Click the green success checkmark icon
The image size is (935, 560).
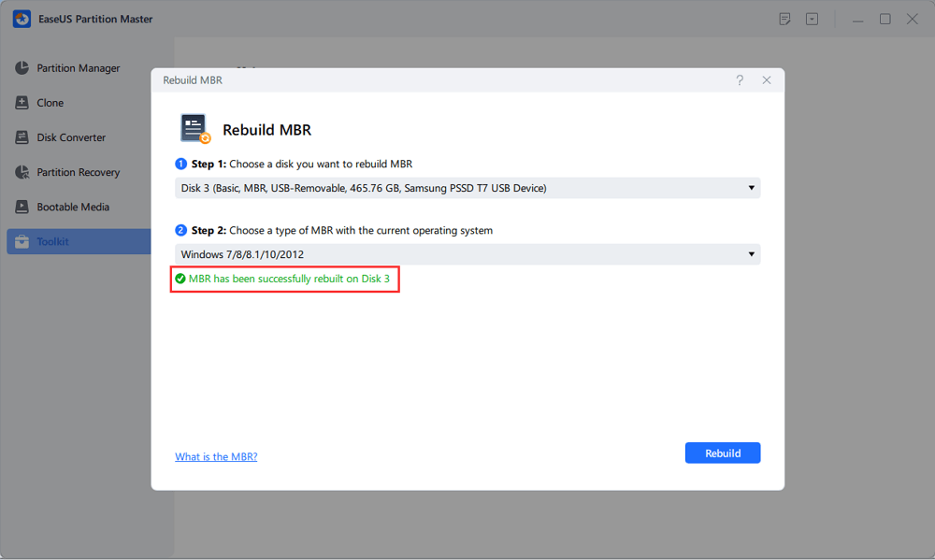pyautogui.click(x=180, y=279)
